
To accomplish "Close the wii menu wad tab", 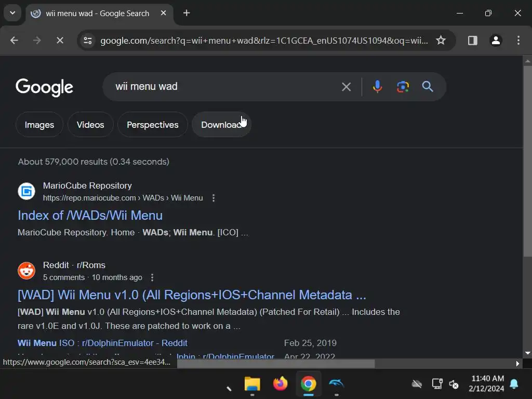I will coord(163,13).
